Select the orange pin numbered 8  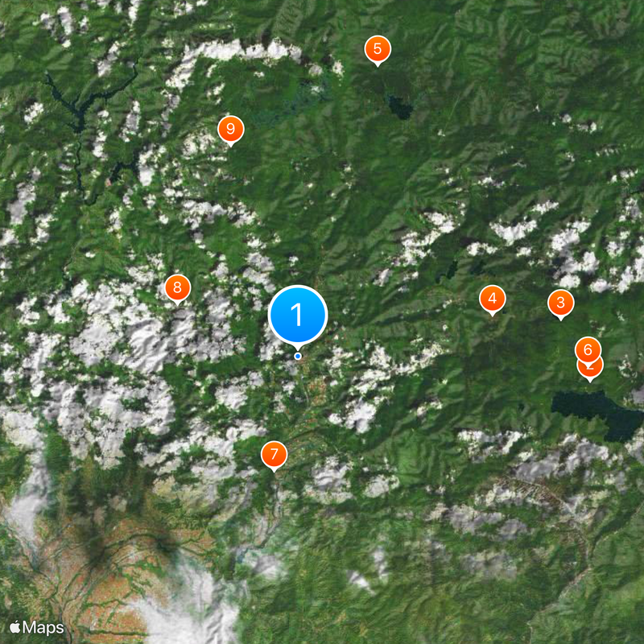[x=177, y=288]
